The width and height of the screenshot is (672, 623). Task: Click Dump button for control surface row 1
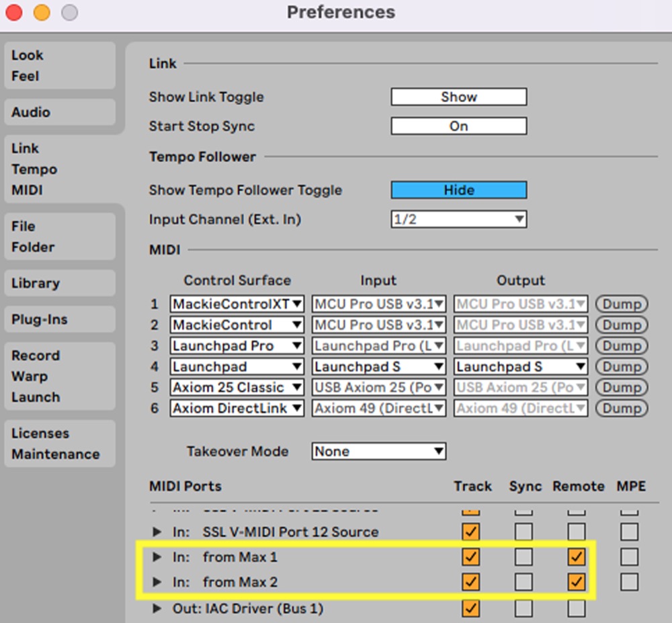(x=622, y=304)
